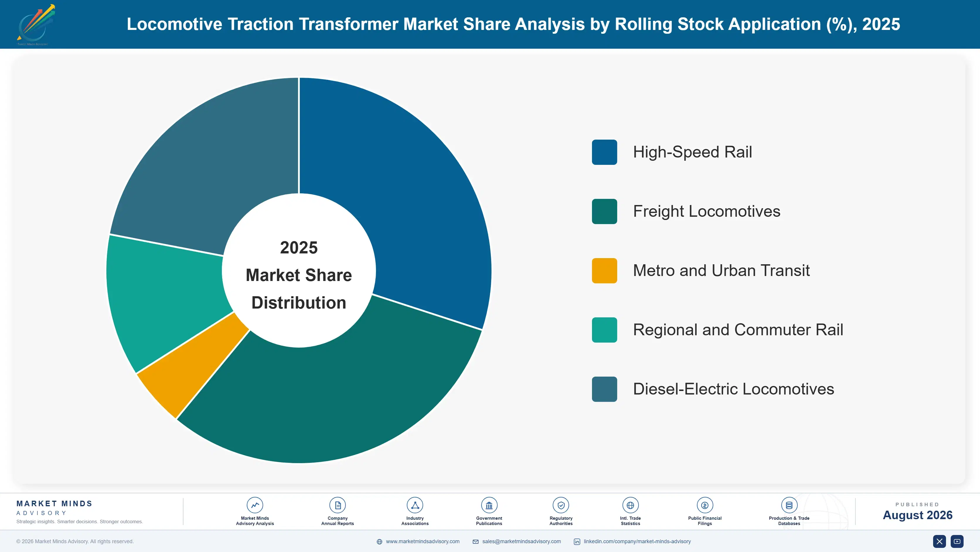Image resolution: width=980 pixels, height=552 pixels.
Task: Open www.marketmindsadvisory.com link
Action: pos(423,541)
